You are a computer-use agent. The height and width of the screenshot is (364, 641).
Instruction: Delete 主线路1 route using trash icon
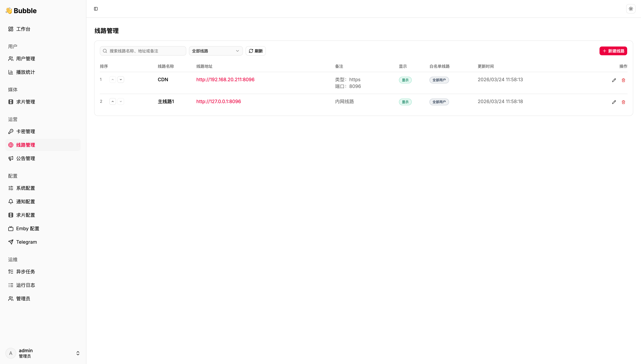tap(623, 102)
